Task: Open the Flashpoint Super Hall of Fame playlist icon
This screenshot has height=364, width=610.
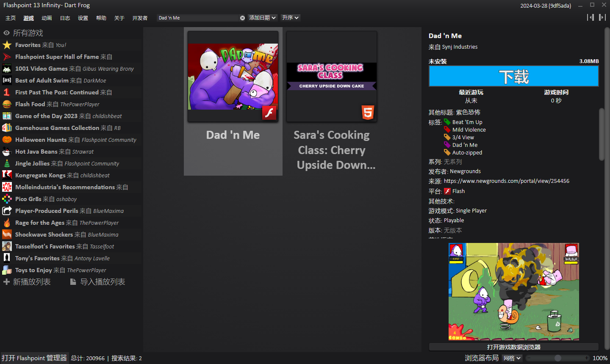Action: pyautogui.click(x=7, y=57)
